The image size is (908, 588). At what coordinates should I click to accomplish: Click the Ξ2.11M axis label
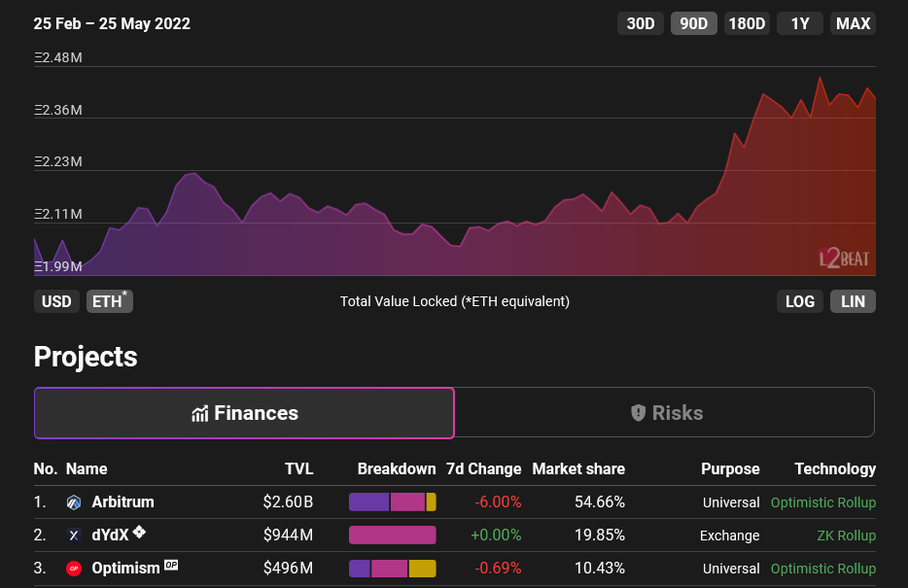58,214
